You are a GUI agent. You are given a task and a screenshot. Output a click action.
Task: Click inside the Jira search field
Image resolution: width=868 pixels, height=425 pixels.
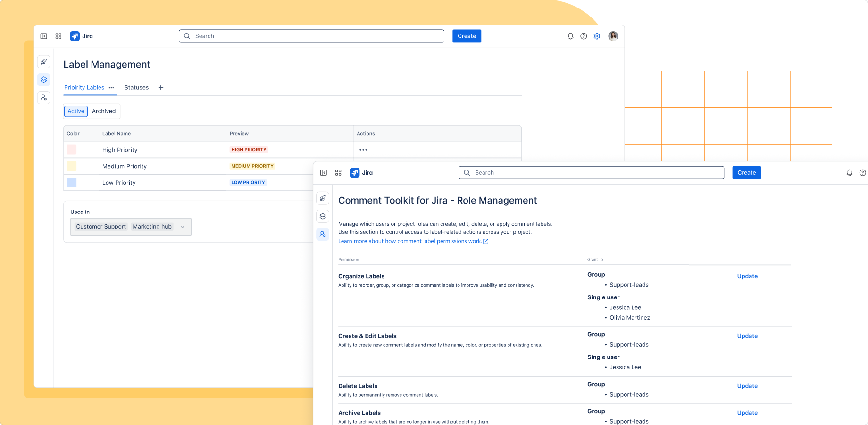pos(311,36)
